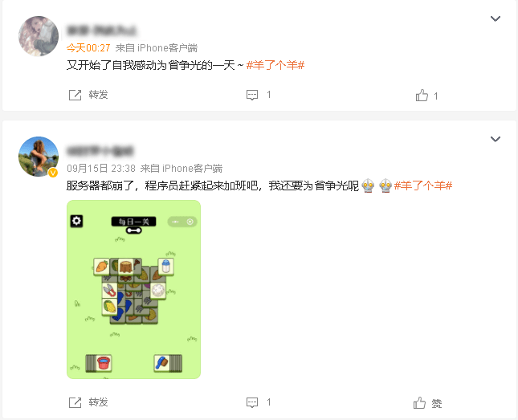This screenshot has height=420, width=518.
Task: Open the first user's avatar
Action: [x=39, y=36]
